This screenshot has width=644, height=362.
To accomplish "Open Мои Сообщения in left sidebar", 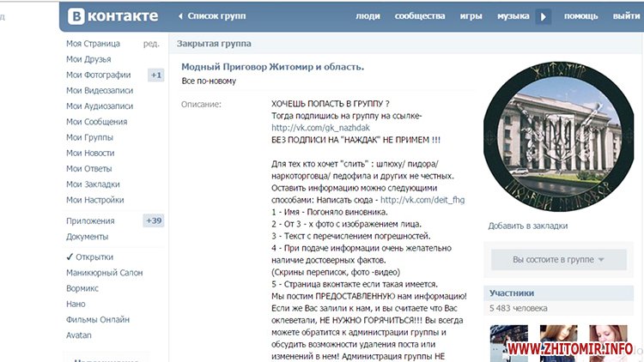I will [95, 122].
